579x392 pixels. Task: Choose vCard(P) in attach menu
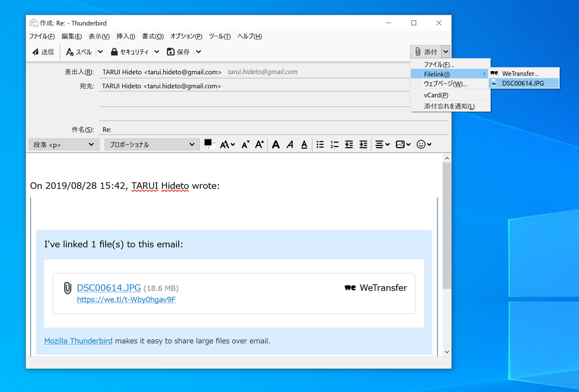[451, 95]
